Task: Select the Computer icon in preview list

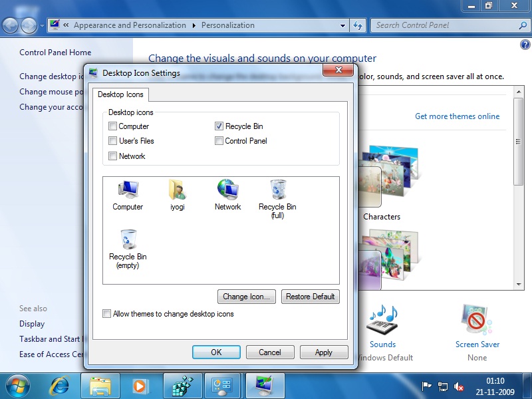Action: 128,190
